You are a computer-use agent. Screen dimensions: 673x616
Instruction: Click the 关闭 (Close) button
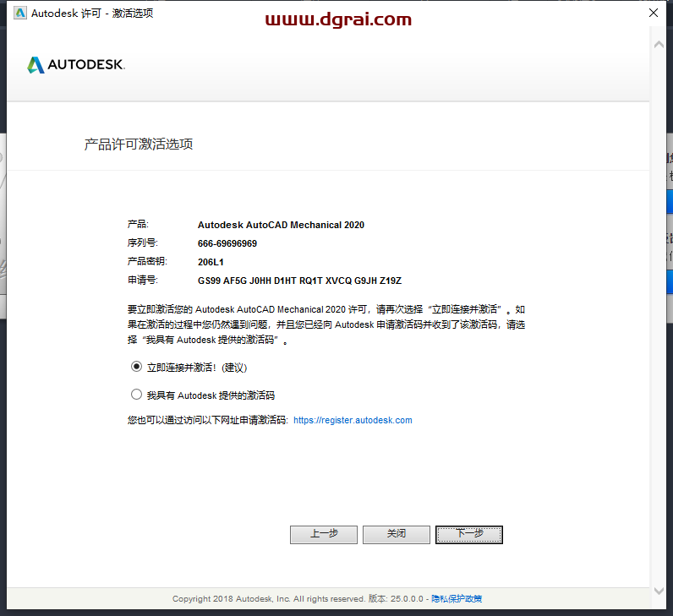coord(397,535)
